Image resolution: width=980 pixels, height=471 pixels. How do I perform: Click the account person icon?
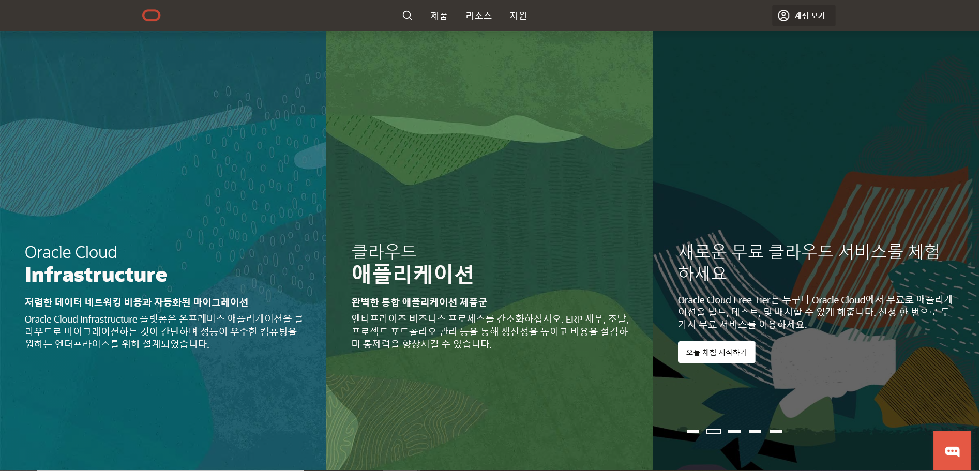[783, 16]
